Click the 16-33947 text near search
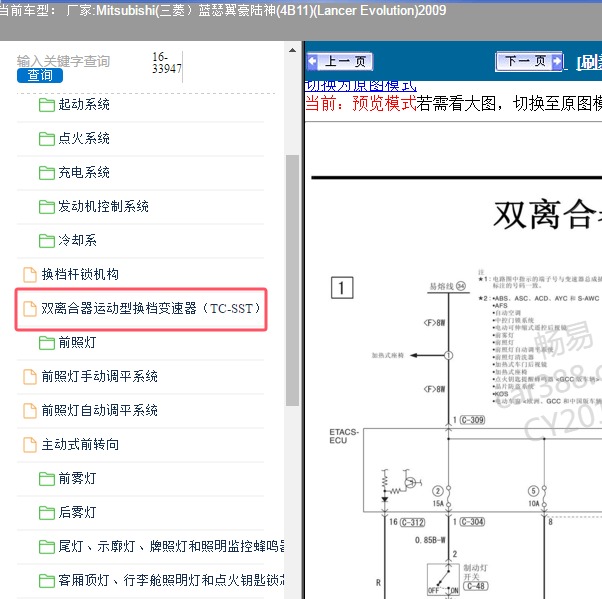602x599 pixels. tap(167, 63)
